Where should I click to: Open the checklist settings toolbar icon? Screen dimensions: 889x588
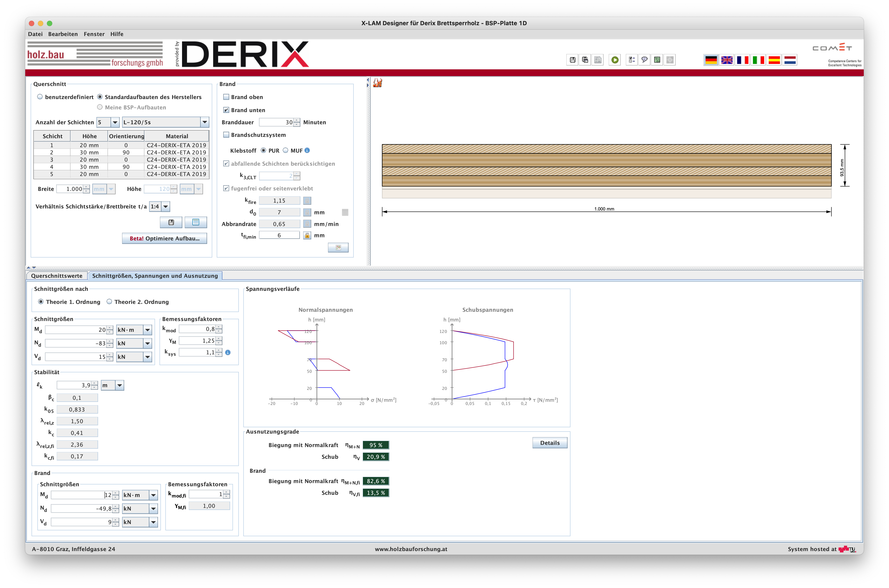click(631, 60)
